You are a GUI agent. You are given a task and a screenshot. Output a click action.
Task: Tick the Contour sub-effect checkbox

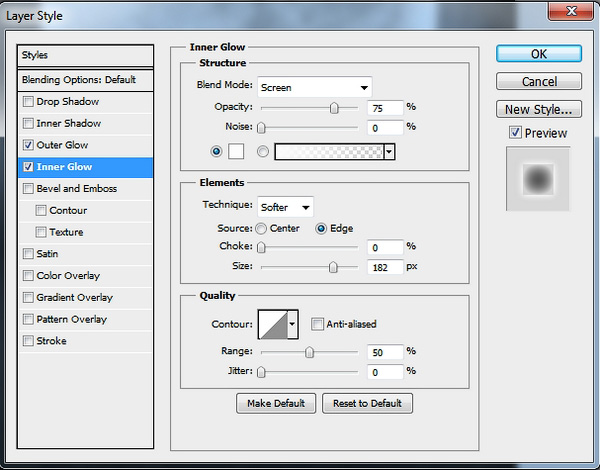(x=41, y=210)
